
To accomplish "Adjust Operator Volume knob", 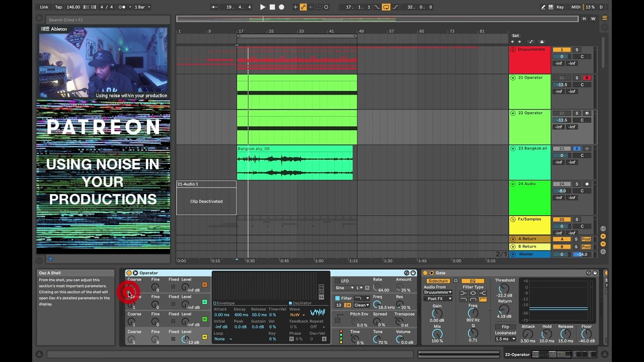I will (400, 339).
